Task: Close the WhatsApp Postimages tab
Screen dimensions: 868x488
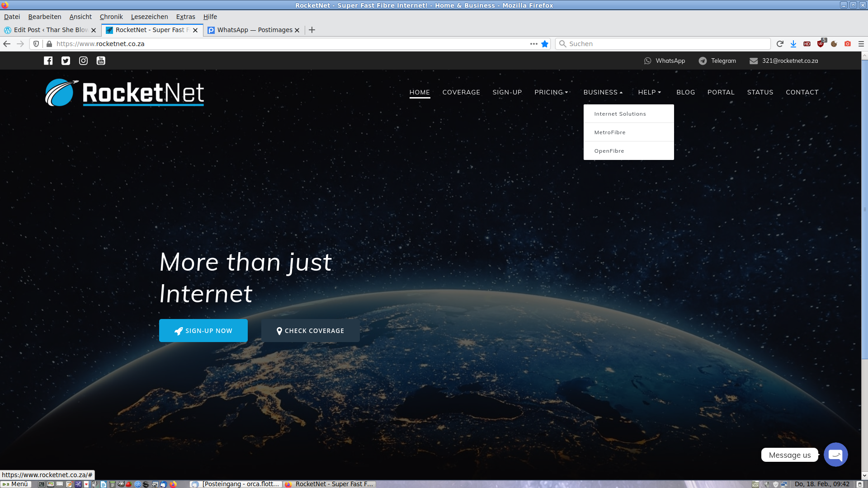Action: click(x=297, y=30)
